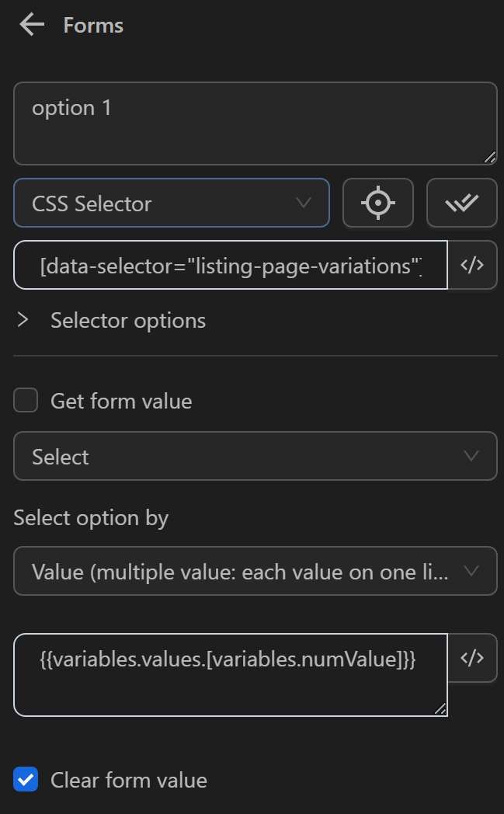504x814 pixels.
Task: Open the CSS Selector type dropdown
Action: pos(172,203)
